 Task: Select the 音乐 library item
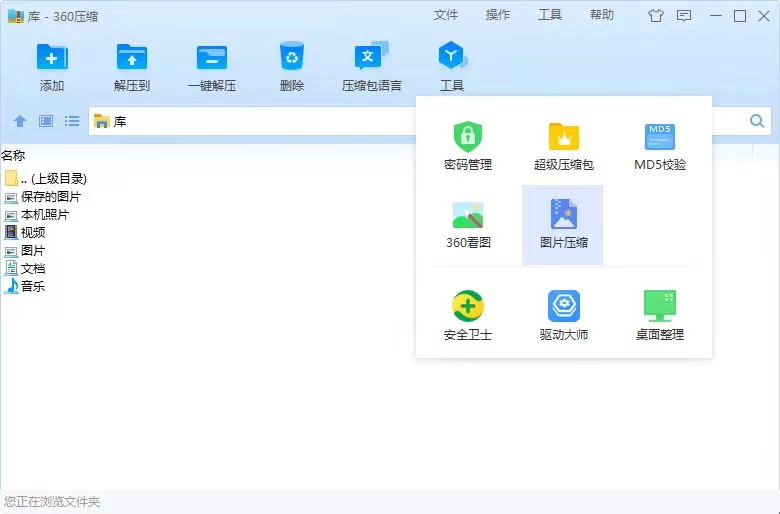coord(25,286)
